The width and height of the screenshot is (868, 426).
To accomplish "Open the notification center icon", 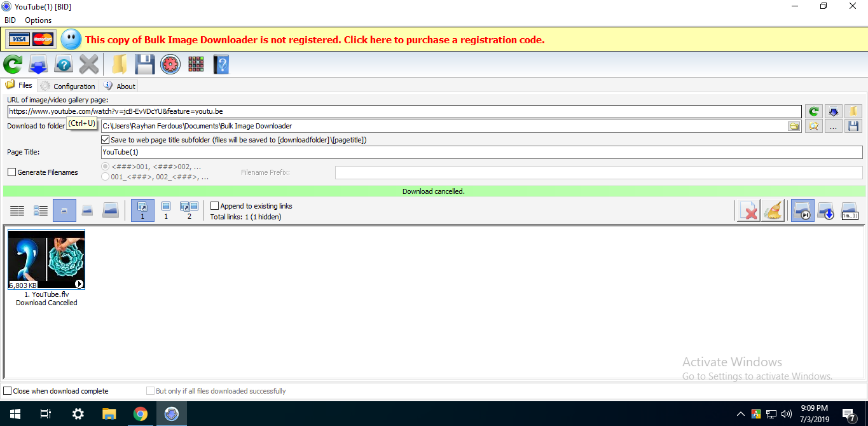I will 849,414.
